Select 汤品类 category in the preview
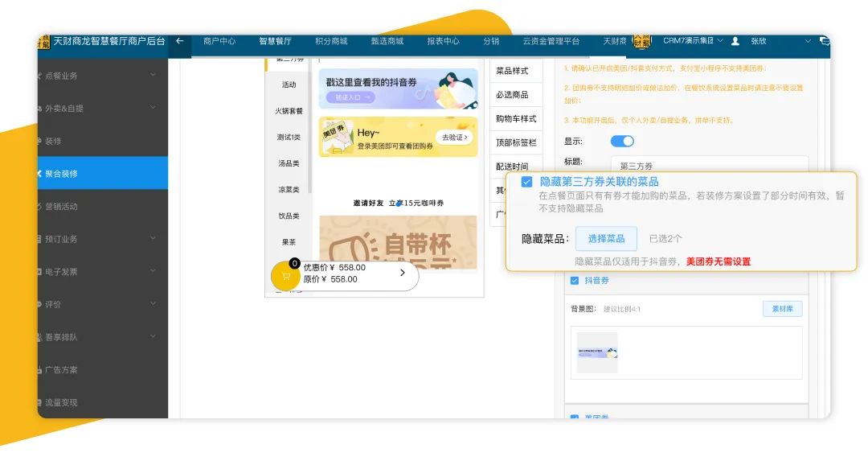This screenshot has height=465, width=868. [x=289, y=163]
